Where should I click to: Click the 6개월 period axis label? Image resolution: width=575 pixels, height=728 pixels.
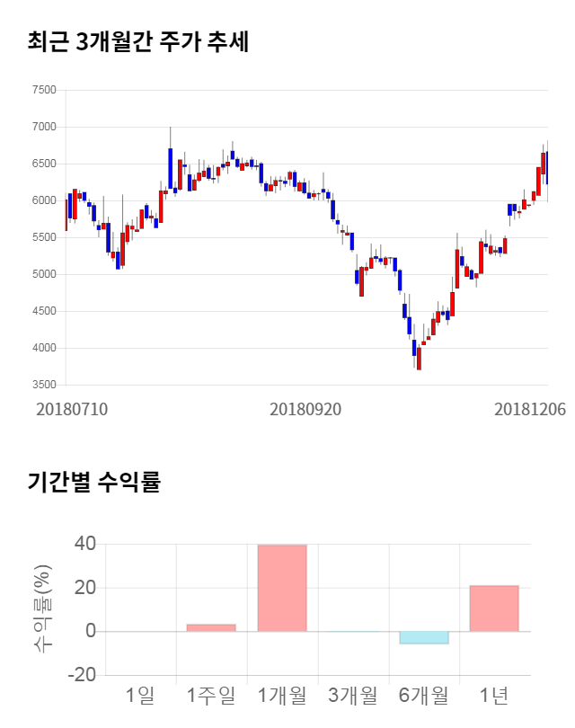[424, 695]
